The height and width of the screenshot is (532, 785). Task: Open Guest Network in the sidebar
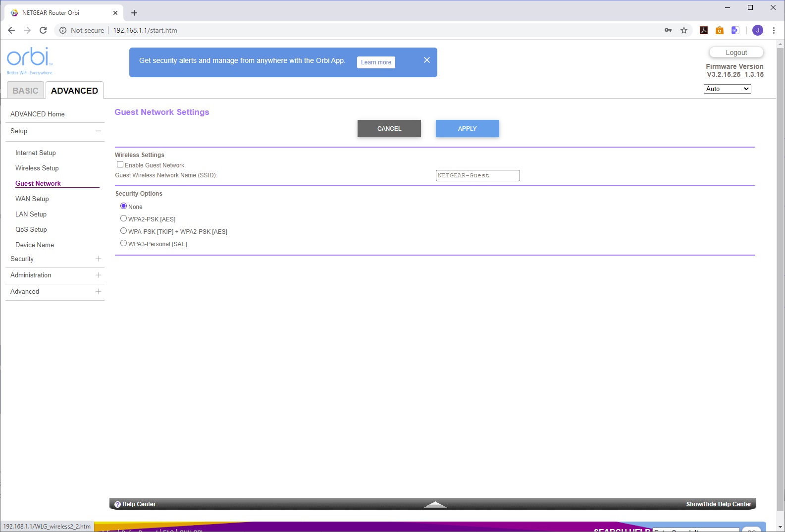click(x=38, y=183)
